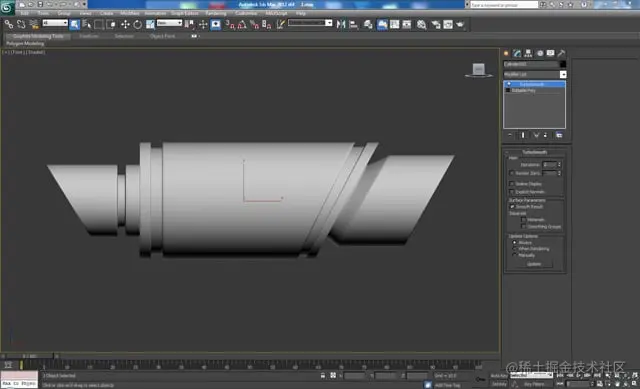
Task: Open the Select by Name dialog
Action: (87, 24)
